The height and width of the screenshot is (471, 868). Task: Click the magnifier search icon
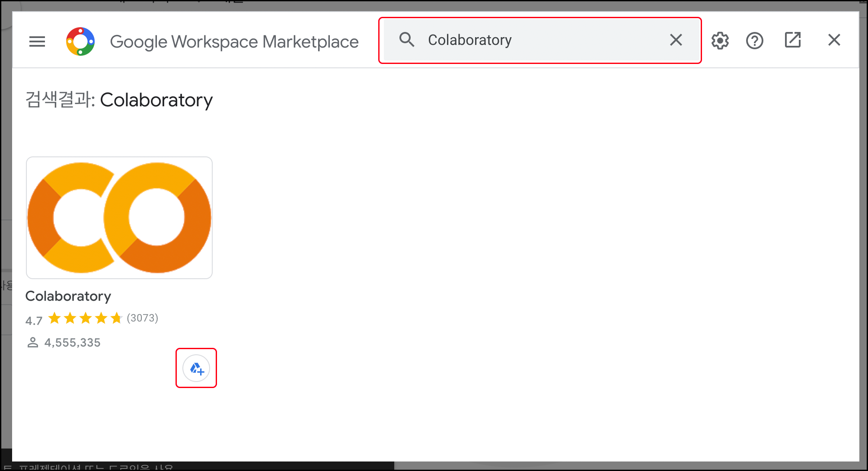point(406,40)
